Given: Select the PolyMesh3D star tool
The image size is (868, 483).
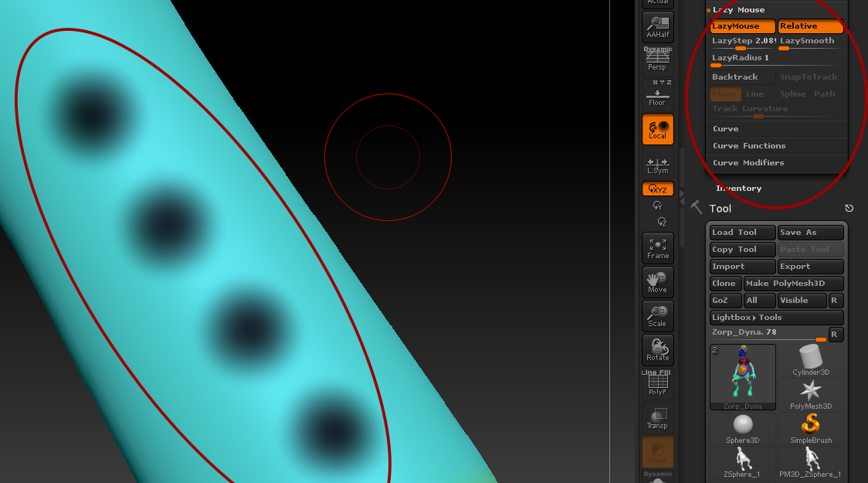Looking at the screenshot, I should point(810,394).
